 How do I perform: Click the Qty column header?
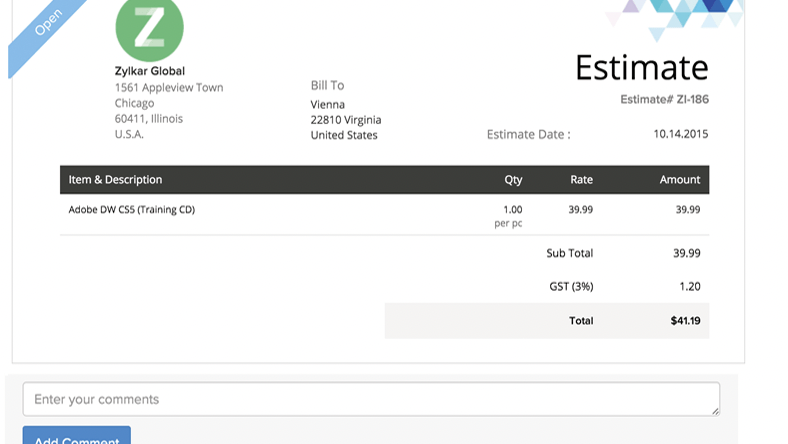tap(513, 180)
